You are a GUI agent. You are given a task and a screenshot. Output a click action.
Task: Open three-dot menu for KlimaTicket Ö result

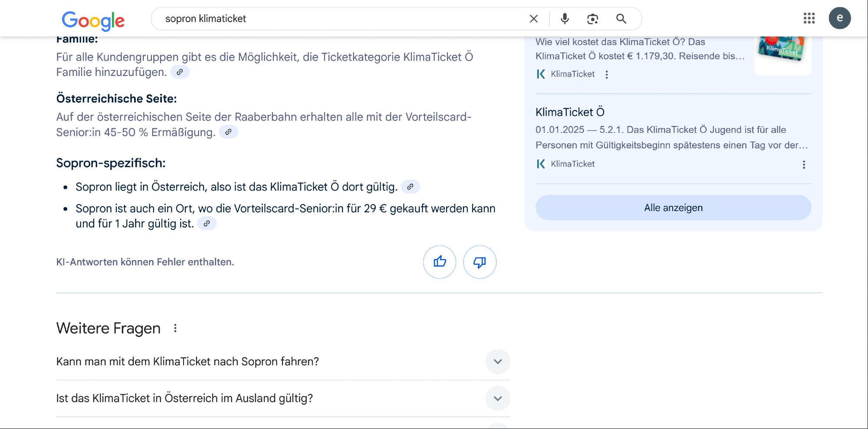(804, 165)
